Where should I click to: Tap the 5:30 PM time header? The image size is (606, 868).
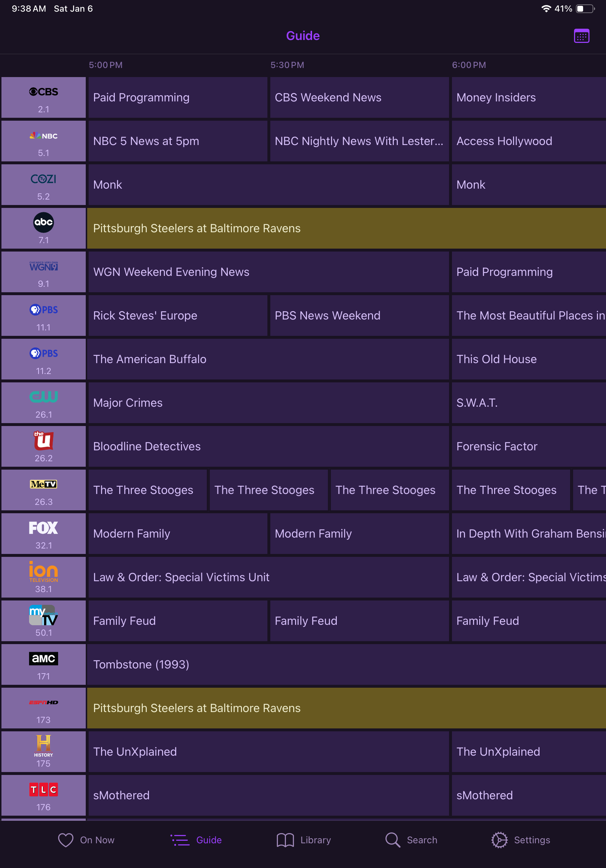[287, 65]
